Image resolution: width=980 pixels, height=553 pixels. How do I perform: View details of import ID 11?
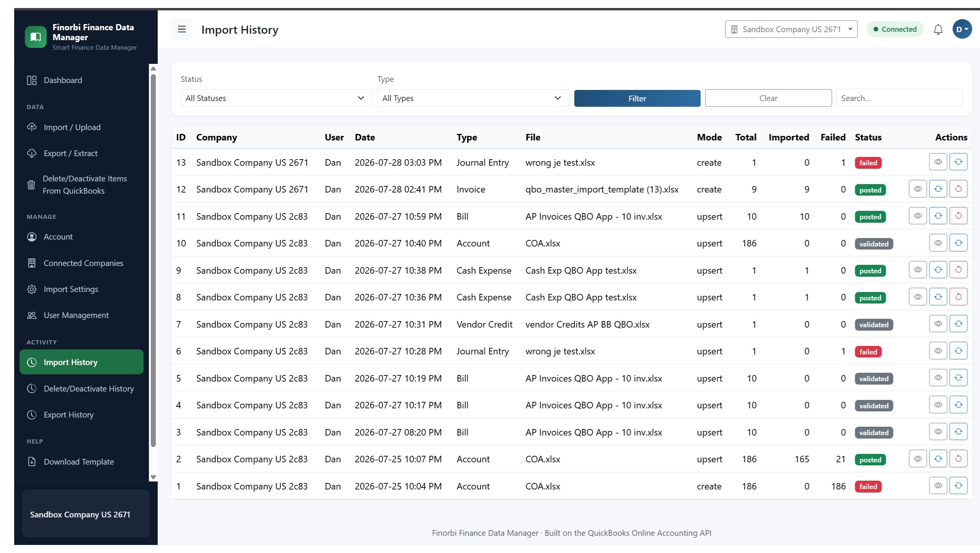point(918,216)
